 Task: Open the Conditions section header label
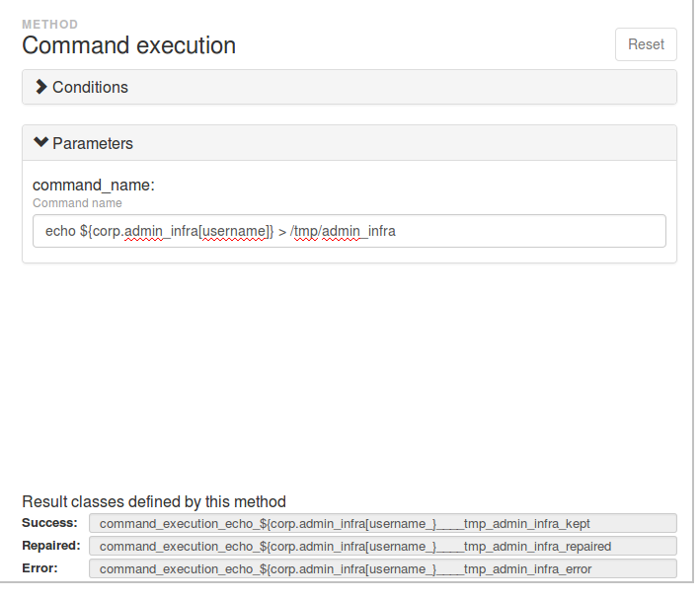click(x=90, y=87)
